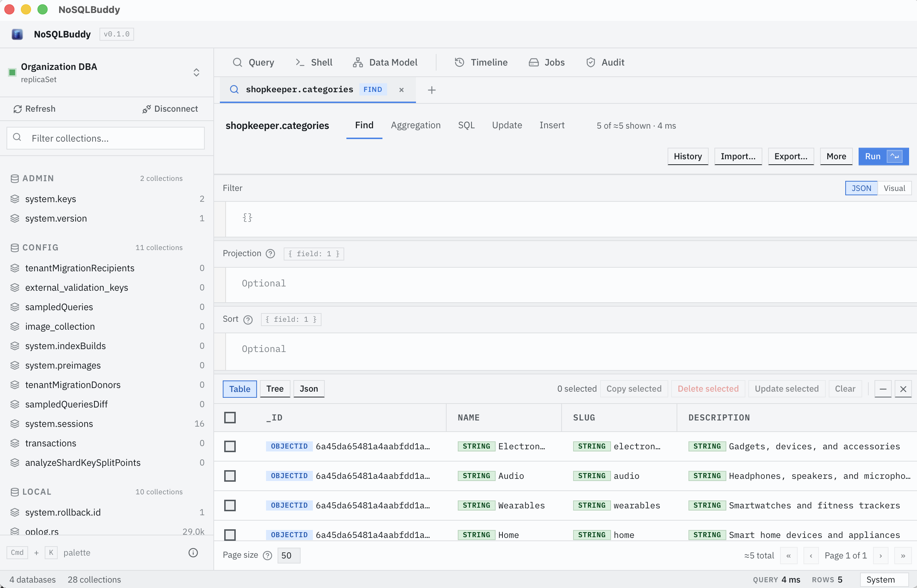Show the Page size help icon
This screenshot has height=588, width=917.
click(x=268, y=556)
